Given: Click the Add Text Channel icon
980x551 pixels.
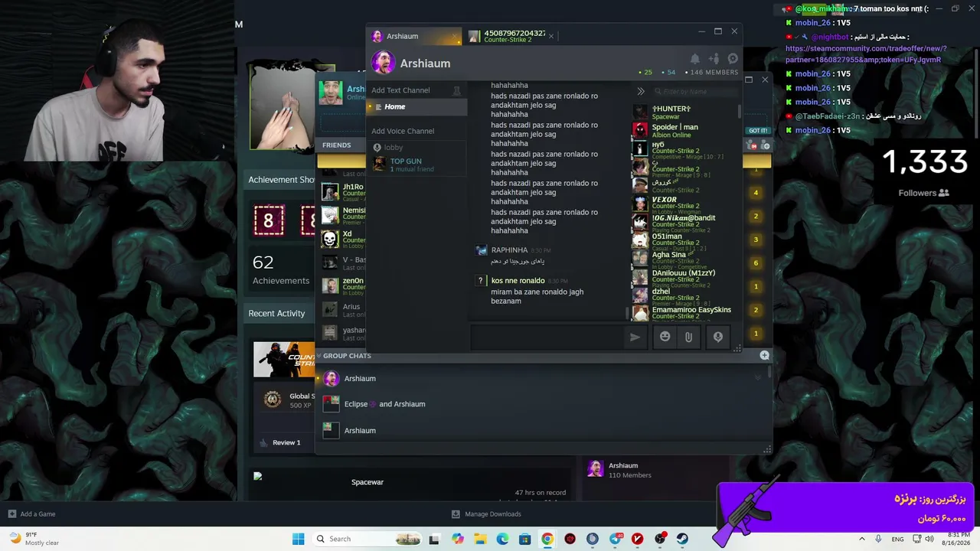Looking at the screenshot, I should click(x=457, y=90).
